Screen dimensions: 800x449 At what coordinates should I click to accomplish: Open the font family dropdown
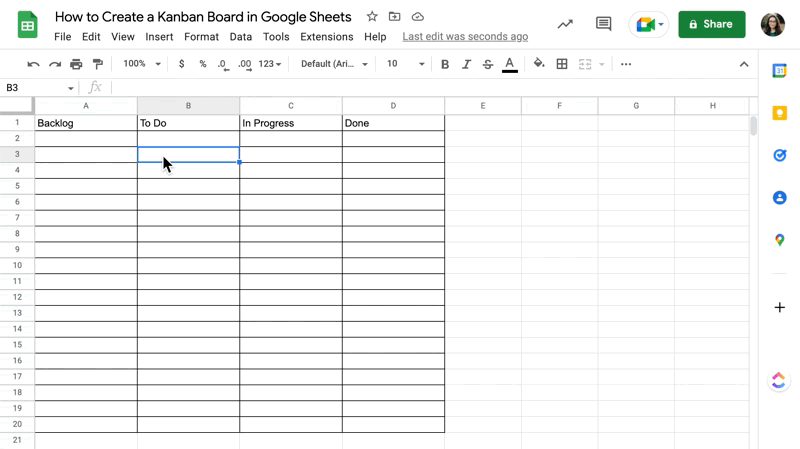[334, 64]
